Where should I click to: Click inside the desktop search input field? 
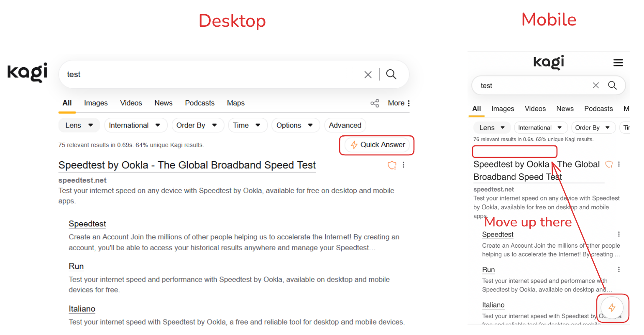click(x=209, y=75)
